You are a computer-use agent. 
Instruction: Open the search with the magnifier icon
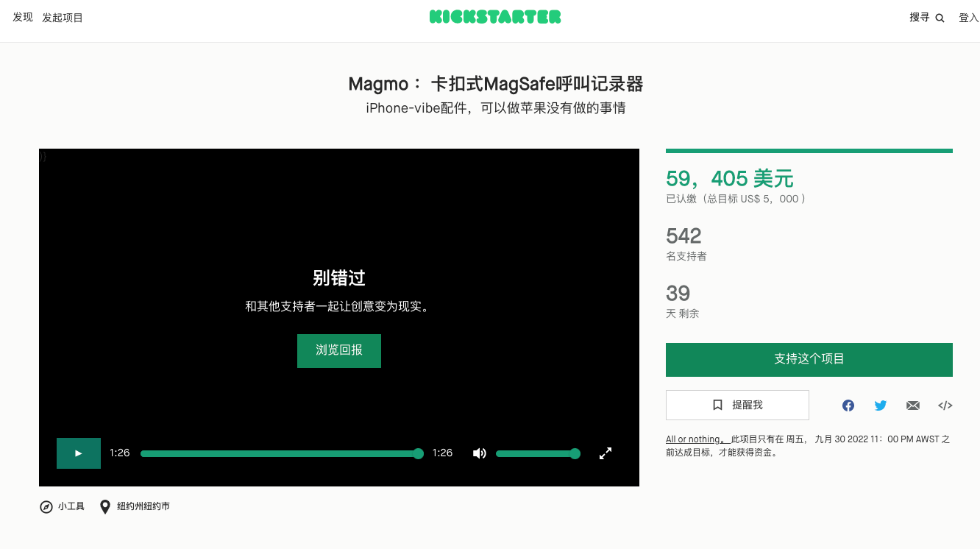tap(940, 16)
